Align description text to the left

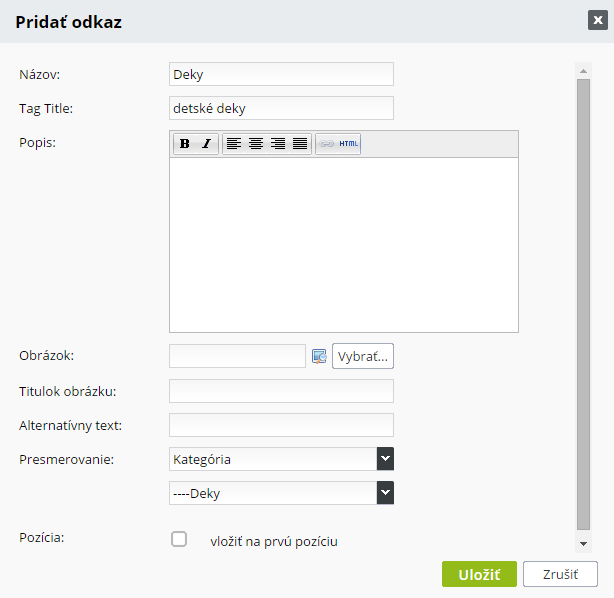[234, 144]
